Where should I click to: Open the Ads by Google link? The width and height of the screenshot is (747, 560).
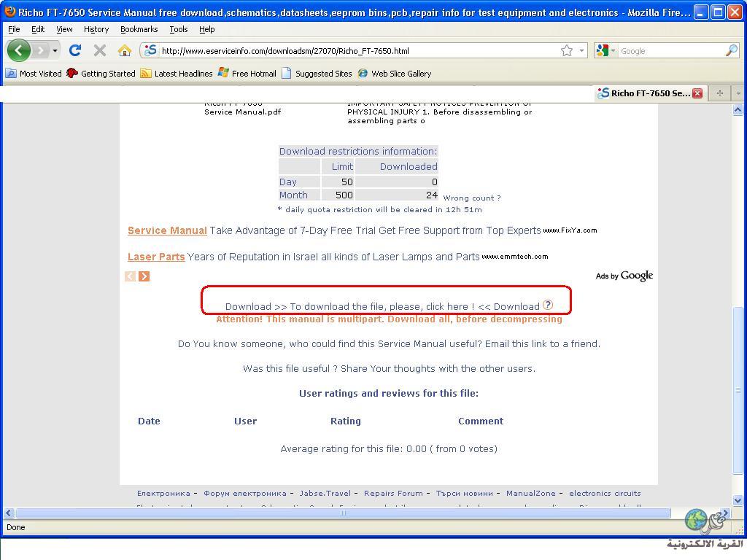(624, 276)
